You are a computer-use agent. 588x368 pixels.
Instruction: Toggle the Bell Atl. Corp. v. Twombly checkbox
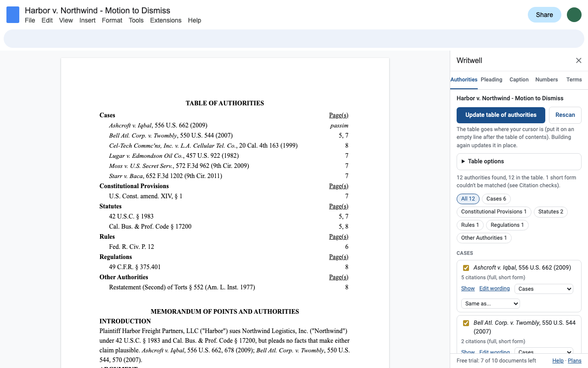click(x=466, y=323)
